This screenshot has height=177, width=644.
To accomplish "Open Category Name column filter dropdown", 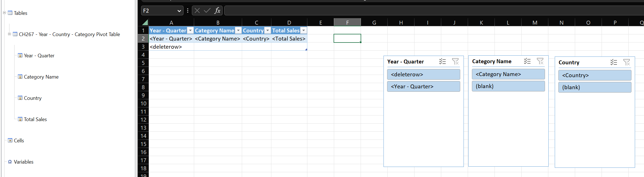I will tap(238, 30).
